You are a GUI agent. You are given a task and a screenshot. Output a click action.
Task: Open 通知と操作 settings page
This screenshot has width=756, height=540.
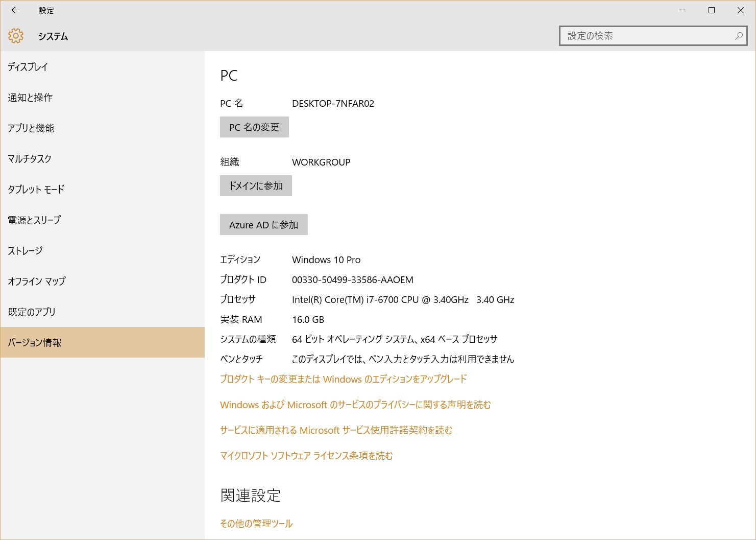pos(102,97)
